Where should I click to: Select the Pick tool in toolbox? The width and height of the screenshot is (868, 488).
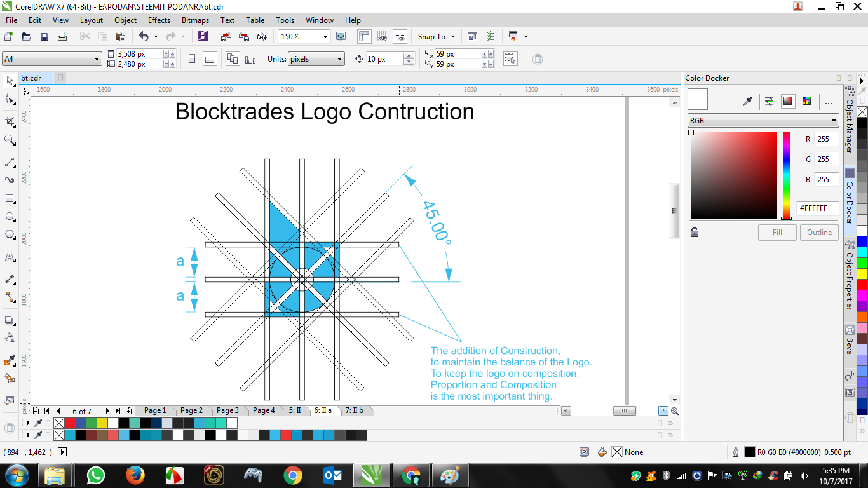pyautogui.click(x=10, y=81)
